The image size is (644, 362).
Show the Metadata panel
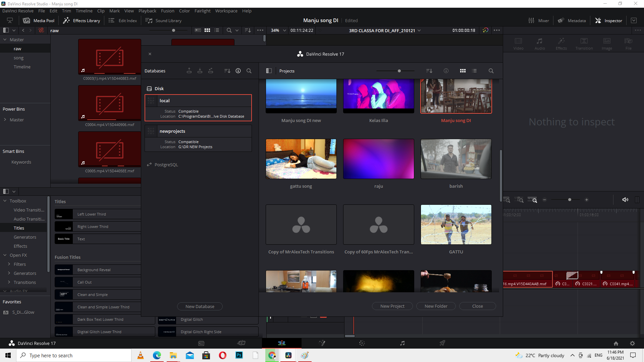pyautogui.click(x=572, y=20)
